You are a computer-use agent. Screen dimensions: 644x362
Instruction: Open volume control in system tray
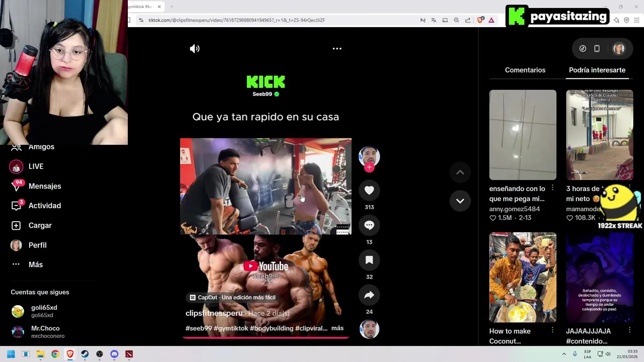(x=608, y=354)
